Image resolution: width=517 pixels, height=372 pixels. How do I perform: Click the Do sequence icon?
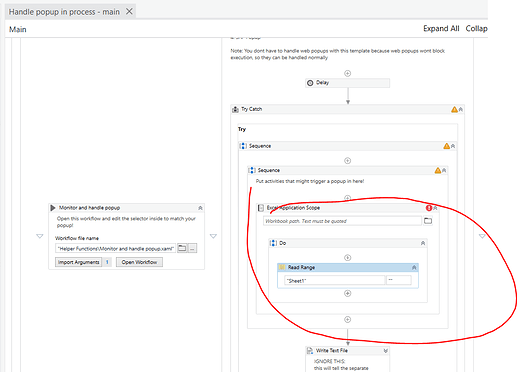tap(273, 243)
